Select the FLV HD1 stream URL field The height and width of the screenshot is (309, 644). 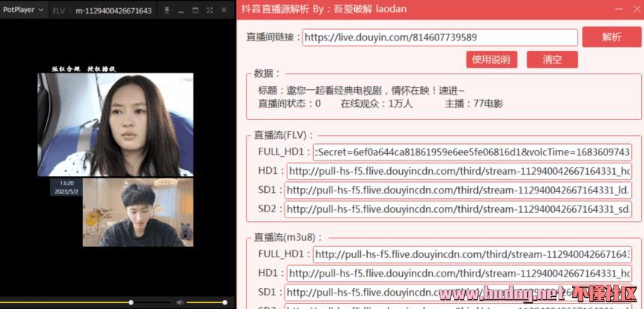460,172
